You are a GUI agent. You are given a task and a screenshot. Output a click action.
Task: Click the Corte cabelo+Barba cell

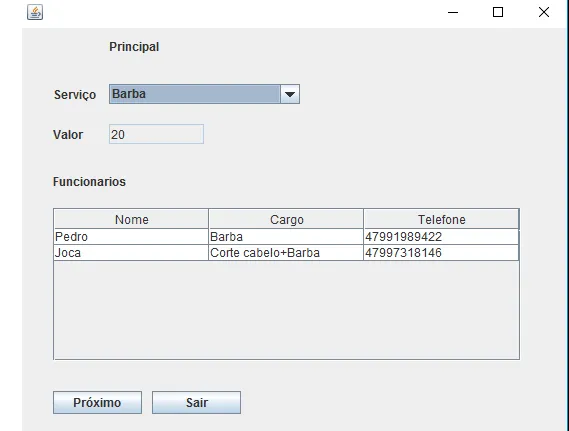click(x=286, y=253)
